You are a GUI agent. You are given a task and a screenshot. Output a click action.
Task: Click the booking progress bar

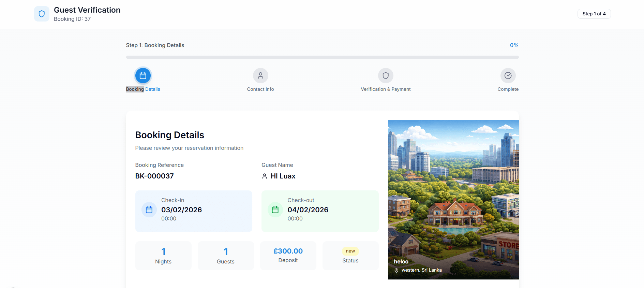coord(322,57)
